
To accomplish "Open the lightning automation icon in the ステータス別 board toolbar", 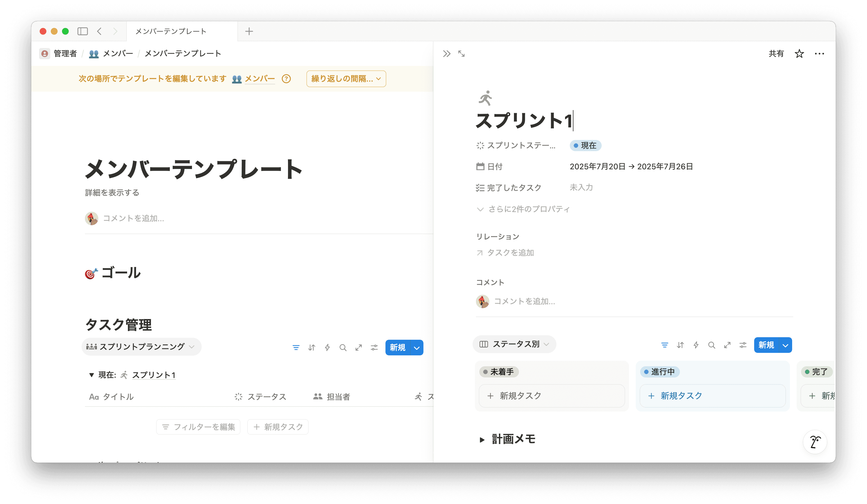I will pyautogui.click(x=696, y=345).
